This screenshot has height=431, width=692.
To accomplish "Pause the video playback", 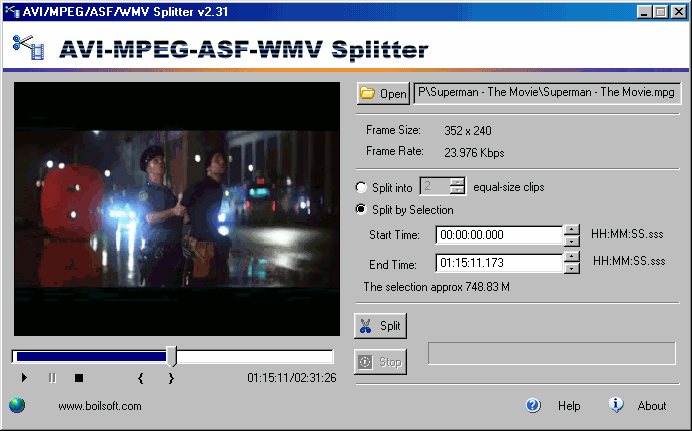I will 52,378.
